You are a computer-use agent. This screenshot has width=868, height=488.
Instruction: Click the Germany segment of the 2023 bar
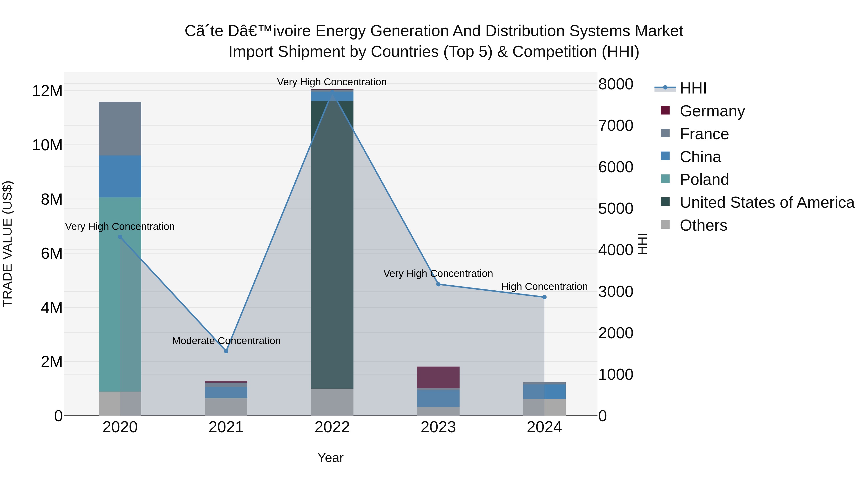click(438, 377)
